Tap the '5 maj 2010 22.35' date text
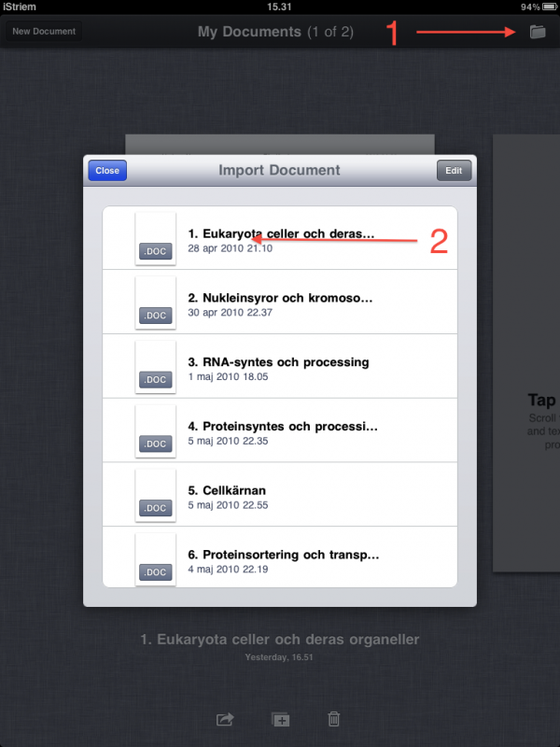Image resolution: width=560 pixels, height=747 pixels. [228, 441]
